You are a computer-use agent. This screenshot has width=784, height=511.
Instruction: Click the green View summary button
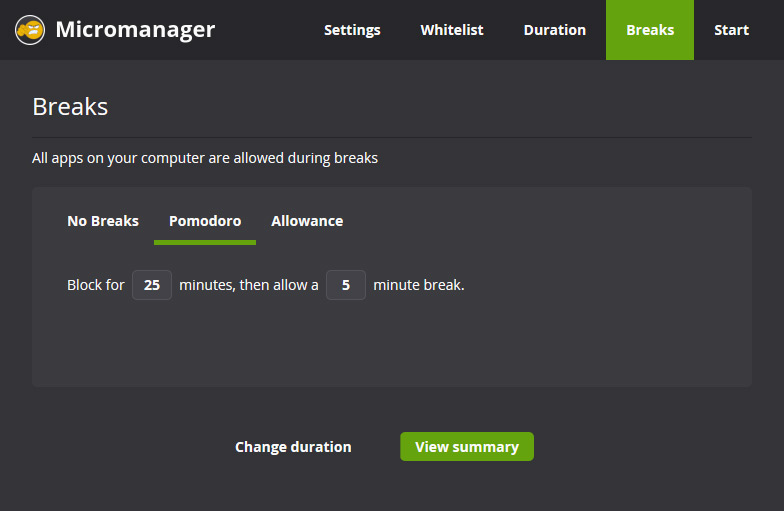[x=467, y=446]
